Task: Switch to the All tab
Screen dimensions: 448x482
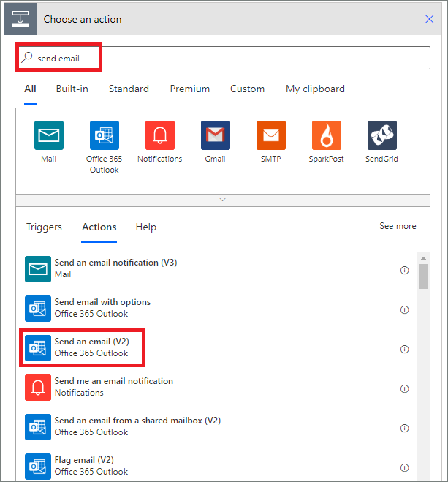Action: pyautogui.click(x=30, y=89)
